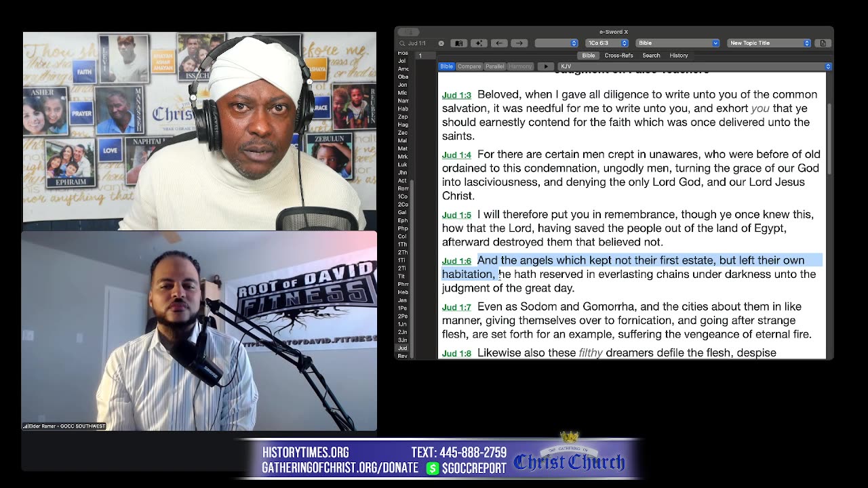The image size is (868, 488).
Task: Open the Jud 1:4 verse link
Action: [x=456, y=155]
